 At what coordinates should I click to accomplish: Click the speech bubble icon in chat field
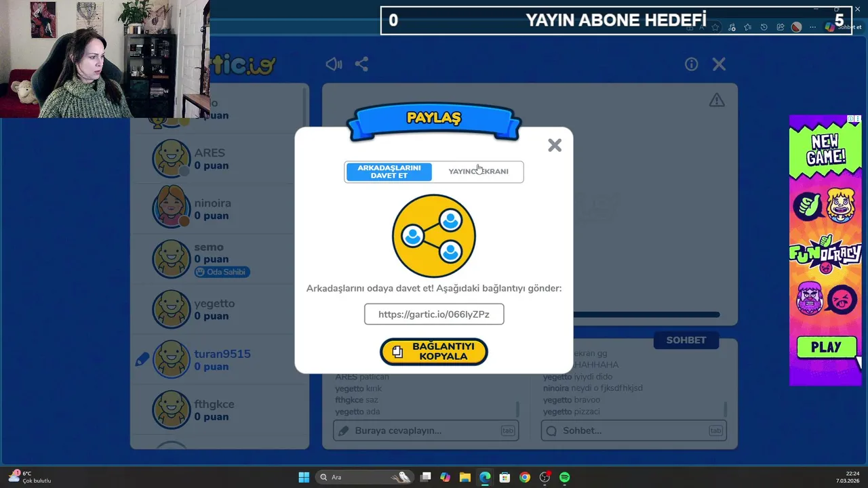[x=551, y=430]
